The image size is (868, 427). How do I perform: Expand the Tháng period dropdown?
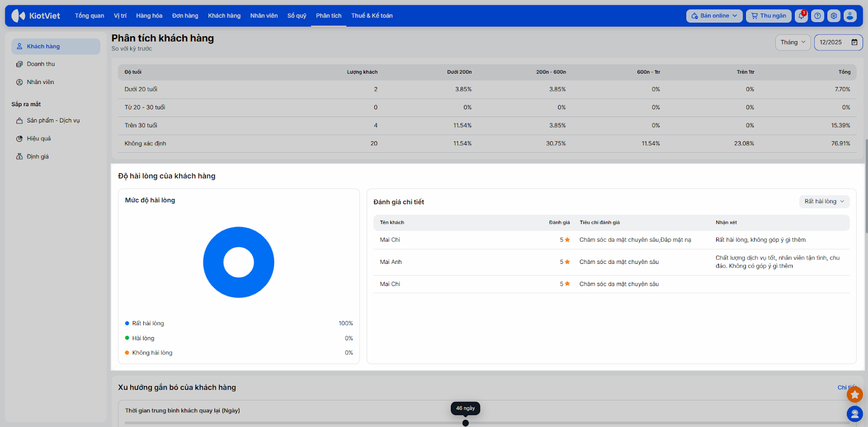pyautogui.click(x=793, y=42)
